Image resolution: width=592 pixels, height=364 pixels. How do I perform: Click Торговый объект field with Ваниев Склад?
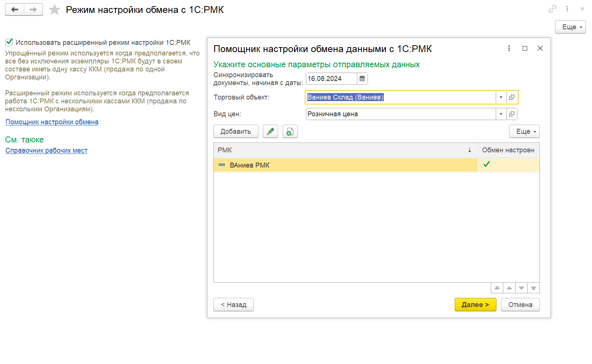401,97
